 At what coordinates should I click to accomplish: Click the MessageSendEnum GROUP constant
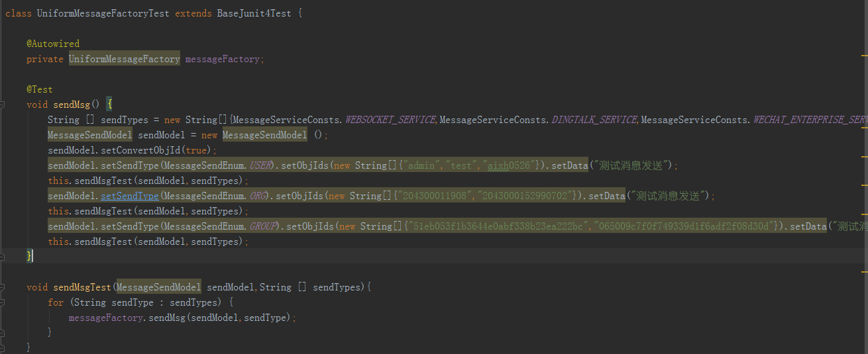(x=263, y=226)
